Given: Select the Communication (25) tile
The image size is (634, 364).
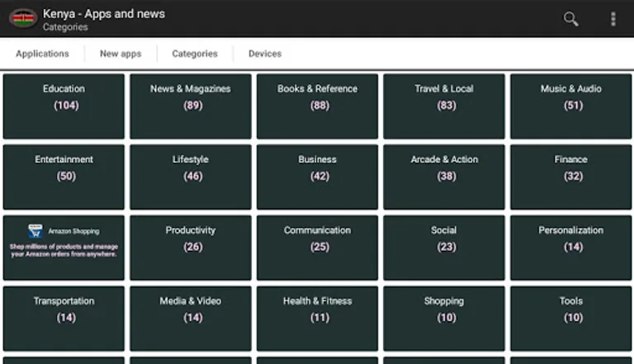Looking at the screenshot, I should point(317,248).
